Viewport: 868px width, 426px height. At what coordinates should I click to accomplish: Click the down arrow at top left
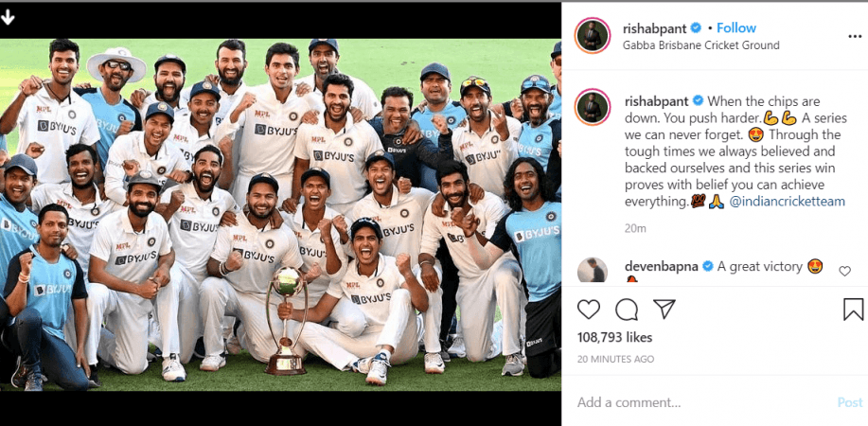tap(8, 17)
